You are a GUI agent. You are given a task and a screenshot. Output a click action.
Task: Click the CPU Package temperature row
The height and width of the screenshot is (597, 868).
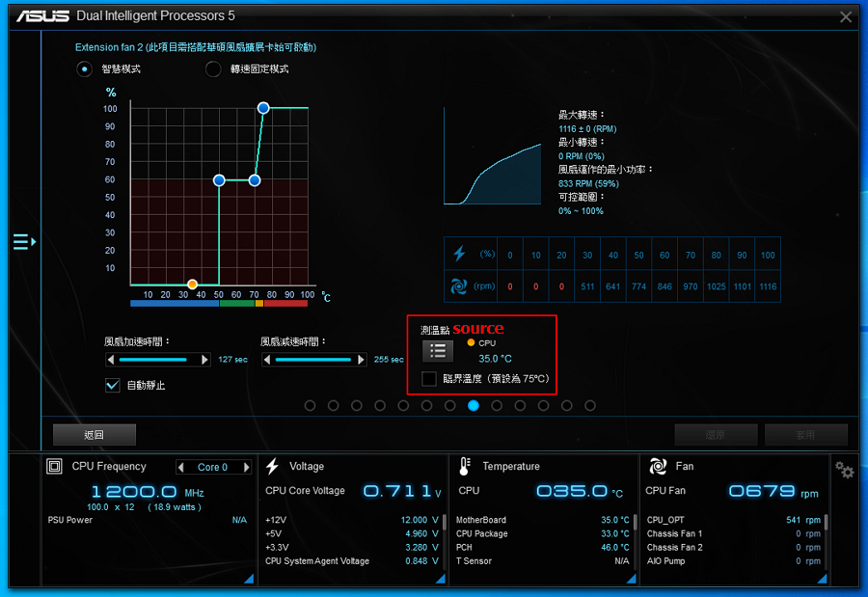click(x=542, y=534)
